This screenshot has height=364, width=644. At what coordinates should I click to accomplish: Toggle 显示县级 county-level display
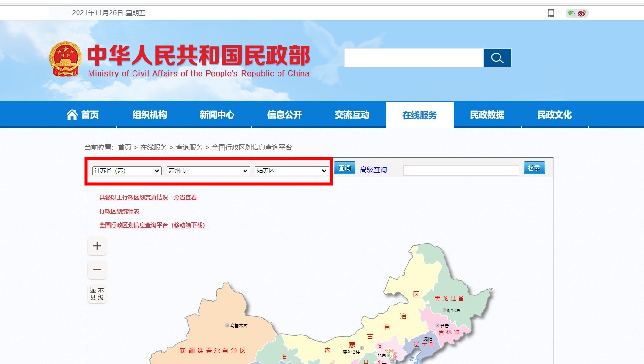(97, 294)
